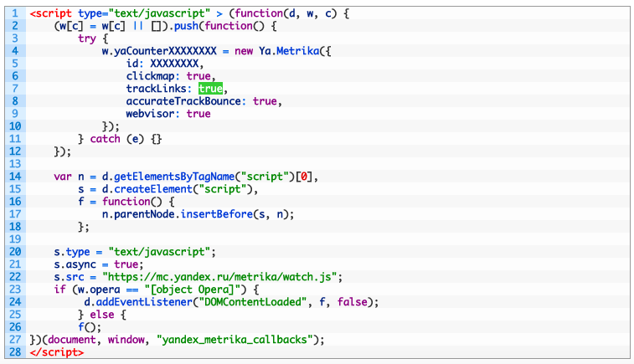Click the false argument on line 24
This screenshot has height=364, width=634.
(353, 302)
